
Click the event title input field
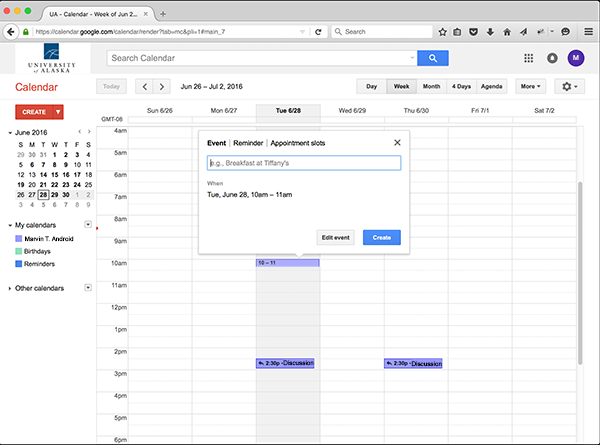point(303,163)
